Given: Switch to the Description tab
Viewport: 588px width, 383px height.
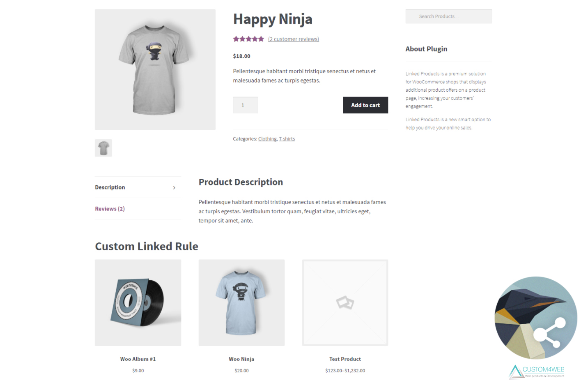Looking at the screenshot, I should pos(110,187).
